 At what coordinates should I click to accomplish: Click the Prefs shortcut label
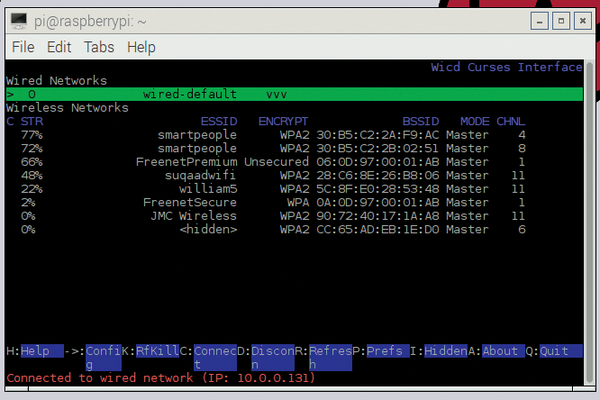388,351
